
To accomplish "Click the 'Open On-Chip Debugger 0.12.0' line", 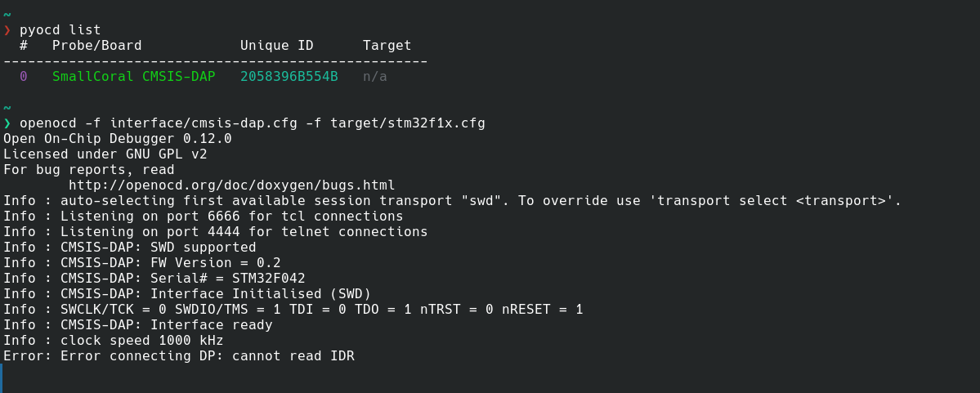I will pos(117,139).
